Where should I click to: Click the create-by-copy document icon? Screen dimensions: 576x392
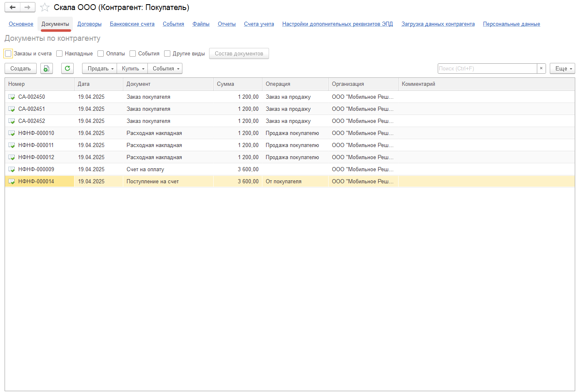47,69
